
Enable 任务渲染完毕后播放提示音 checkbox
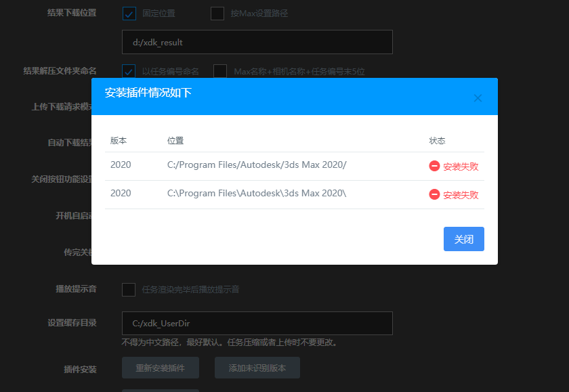129,290
